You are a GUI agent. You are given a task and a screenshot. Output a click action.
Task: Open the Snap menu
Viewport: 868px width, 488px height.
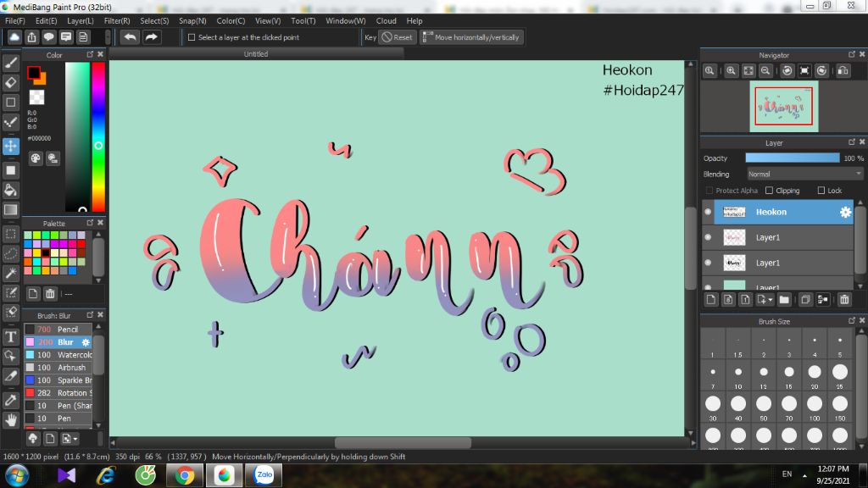point(192,20)
